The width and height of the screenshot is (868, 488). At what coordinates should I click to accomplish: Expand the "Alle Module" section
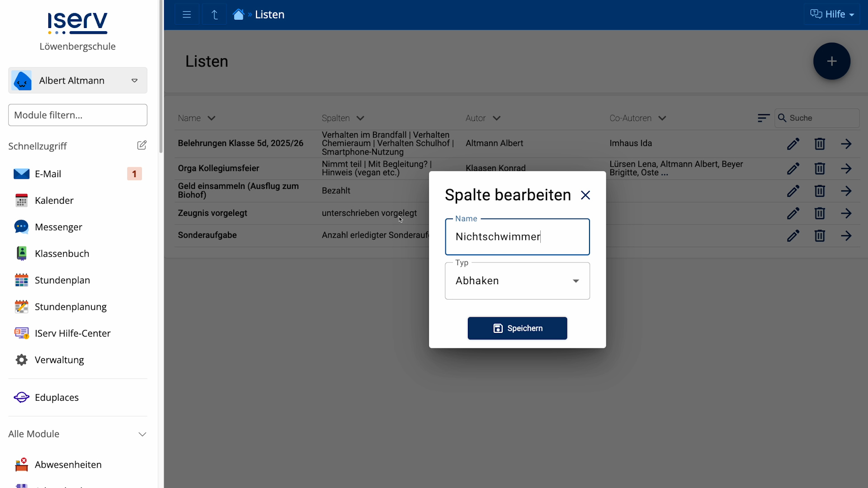142,434
